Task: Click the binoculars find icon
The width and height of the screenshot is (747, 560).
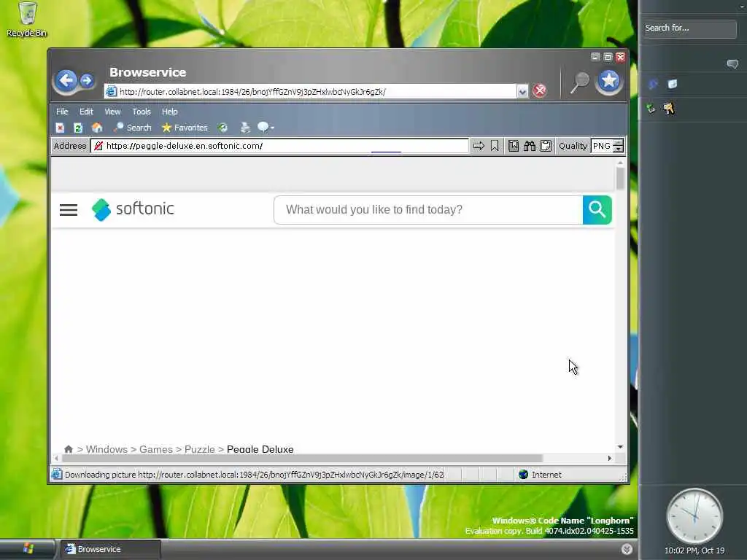Action: coord(530,146)
